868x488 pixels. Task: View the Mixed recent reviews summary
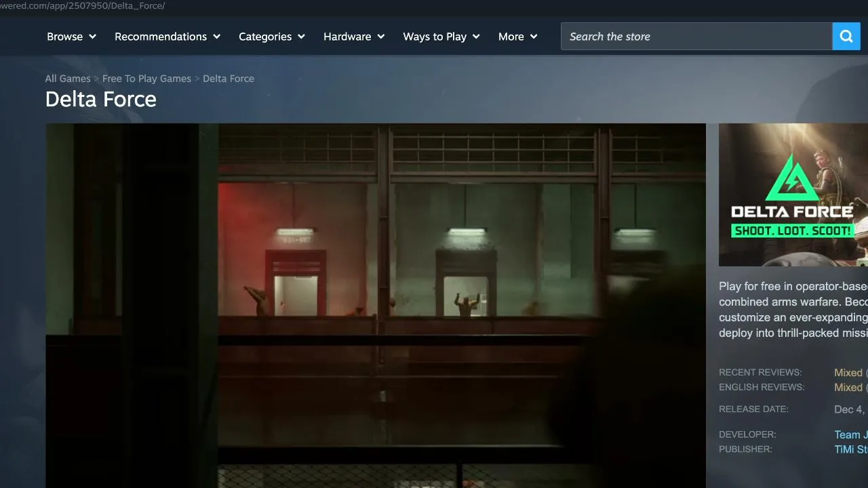tap(848, 373)
